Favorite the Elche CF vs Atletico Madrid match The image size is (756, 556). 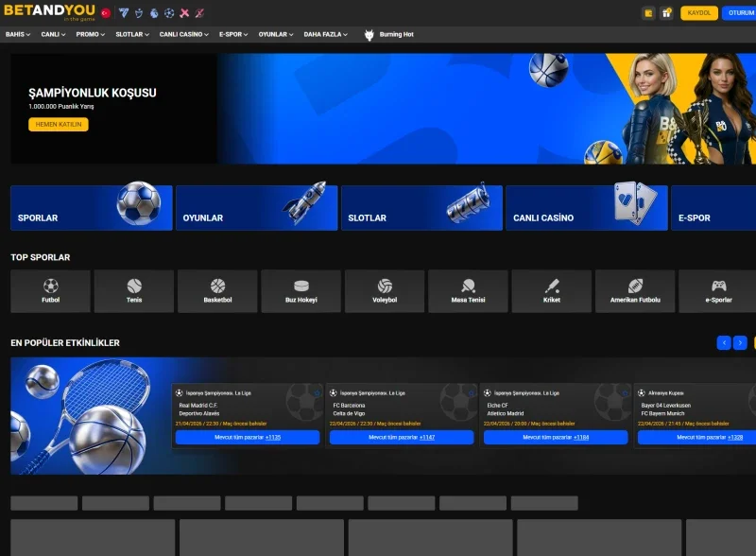(626, 392)
